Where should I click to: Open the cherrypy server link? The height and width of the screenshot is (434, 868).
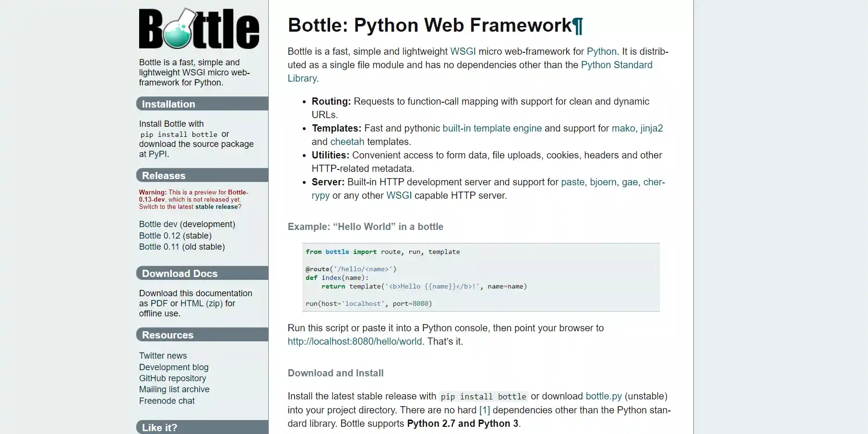(x=654, y=182)
